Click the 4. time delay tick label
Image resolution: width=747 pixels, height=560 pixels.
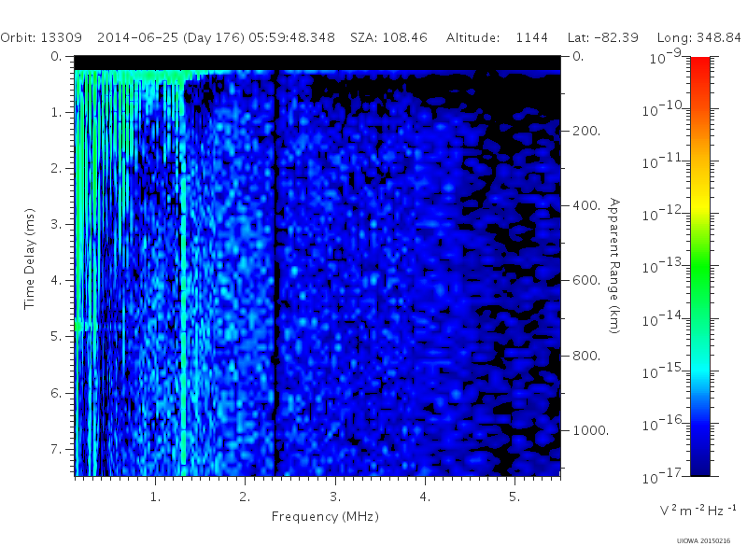[x=56, y=281]
